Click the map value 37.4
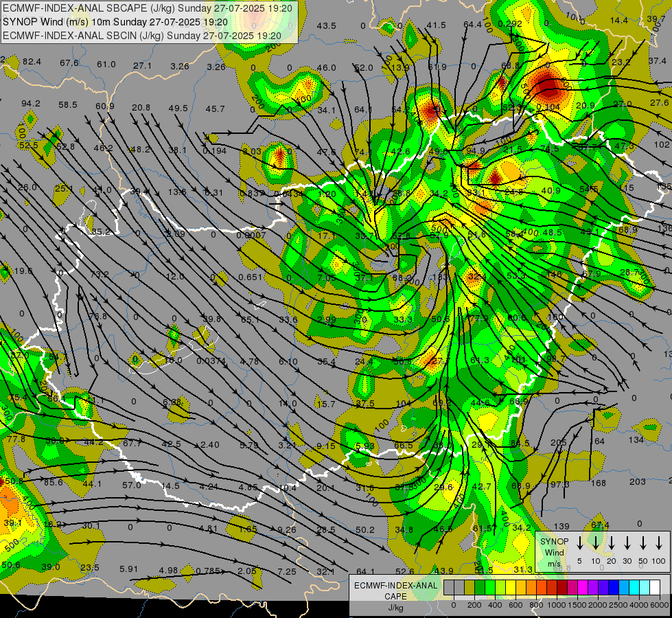Image resolution: width=672 pixels, height=618 pixels. pos(658,61)
